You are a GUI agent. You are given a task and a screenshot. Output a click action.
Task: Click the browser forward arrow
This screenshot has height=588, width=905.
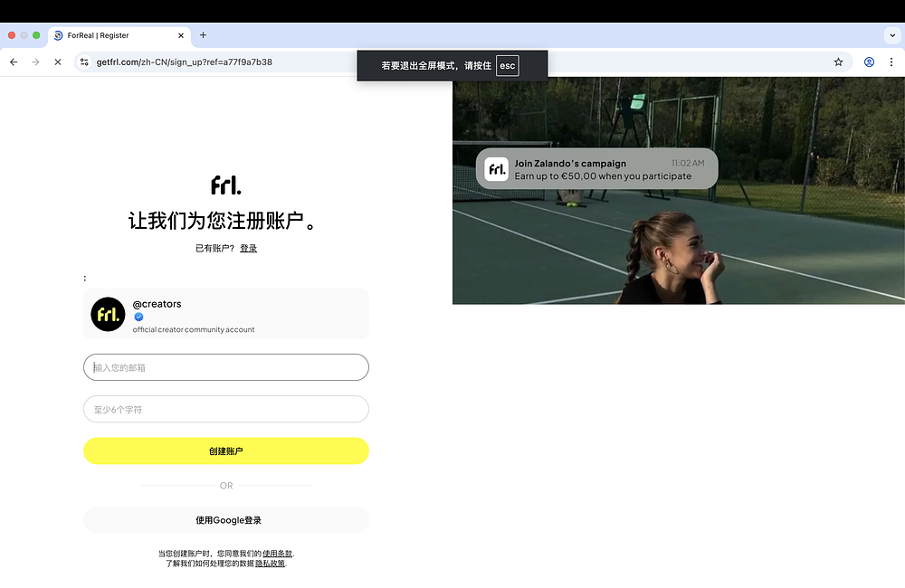[36, 62]
